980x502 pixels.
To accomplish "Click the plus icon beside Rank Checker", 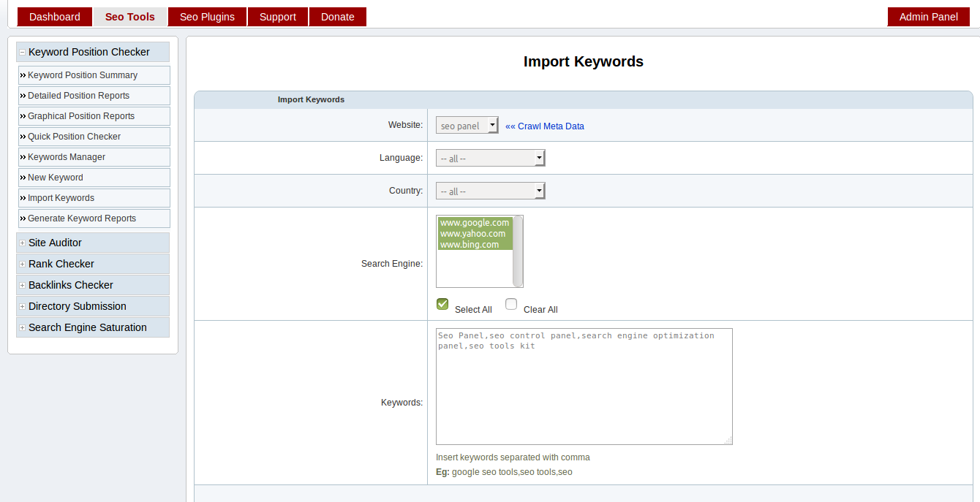I will 23,265.
